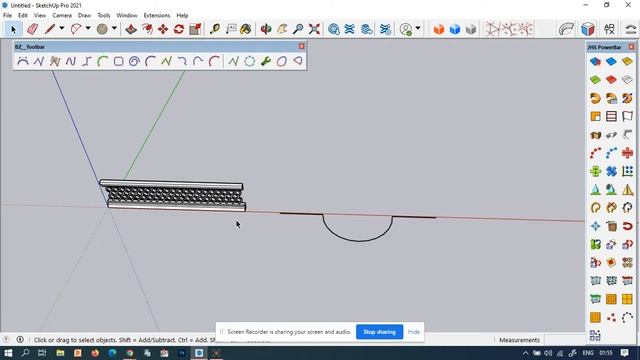
Task: Click the Stop sharing button
Action: pos(380,332)
